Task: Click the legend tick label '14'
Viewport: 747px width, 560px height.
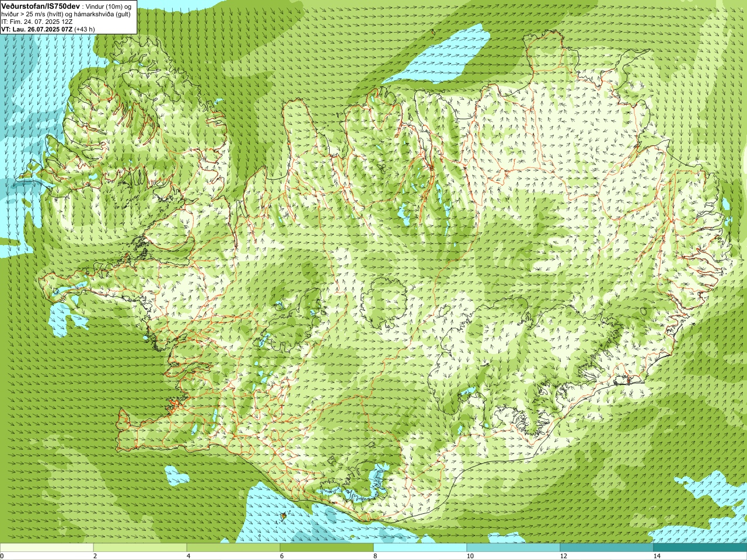Action: [x=657, y=556]
